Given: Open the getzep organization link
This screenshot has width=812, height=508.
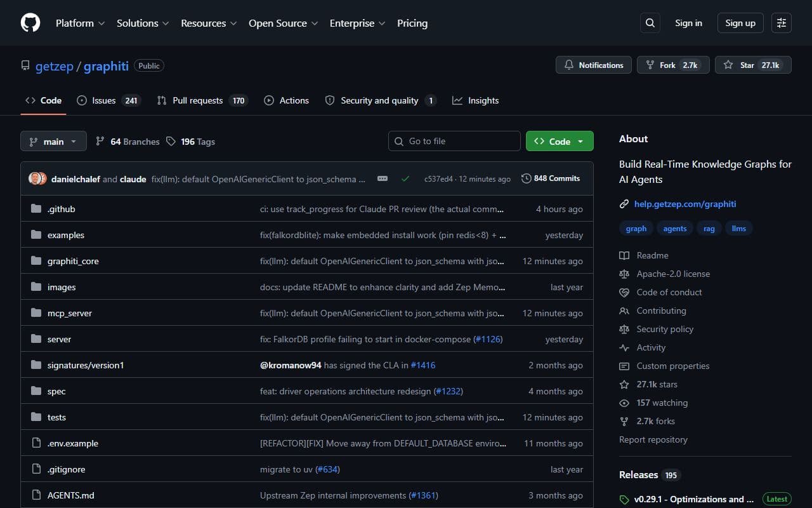Looking at the screenshot, I should pyautogui.click(x=54, y=66).
